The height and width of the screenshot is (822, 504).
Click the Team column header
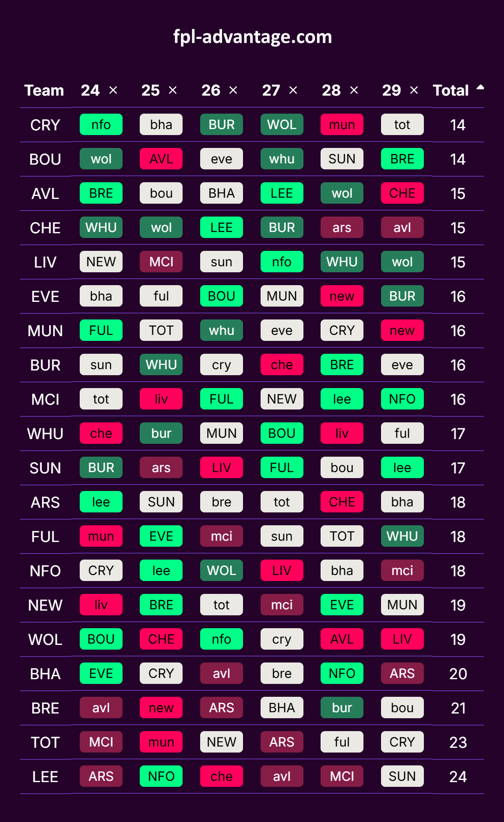click(44, 90)
